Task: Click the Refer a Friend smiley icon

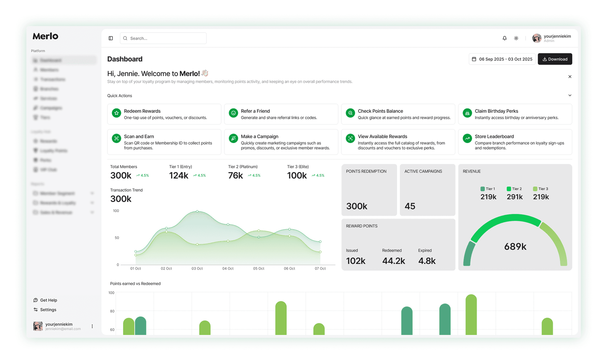Action: [233, 113]
